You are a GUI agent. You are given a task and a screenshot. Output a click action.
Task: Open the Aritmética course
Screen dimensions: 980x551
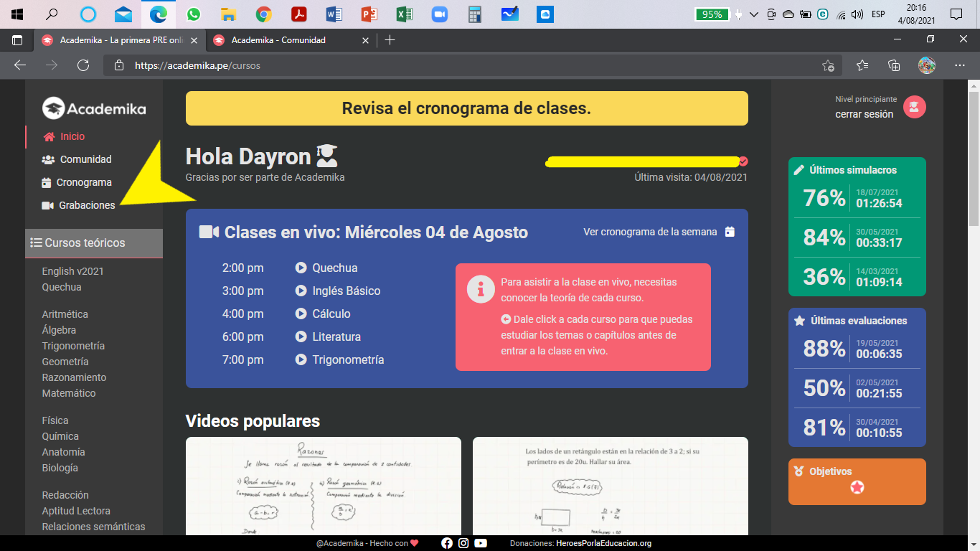[x=65, y=314]
